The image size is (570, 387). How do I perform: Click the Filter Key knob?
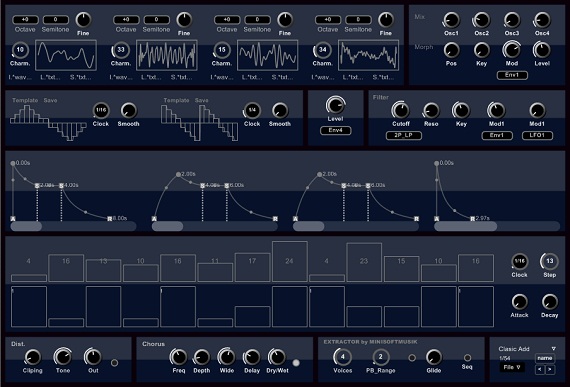461,111
